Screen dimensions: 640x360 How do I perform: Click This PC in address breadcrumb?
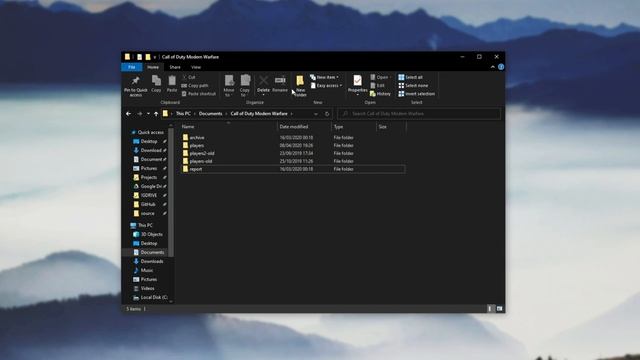(183, 113)
